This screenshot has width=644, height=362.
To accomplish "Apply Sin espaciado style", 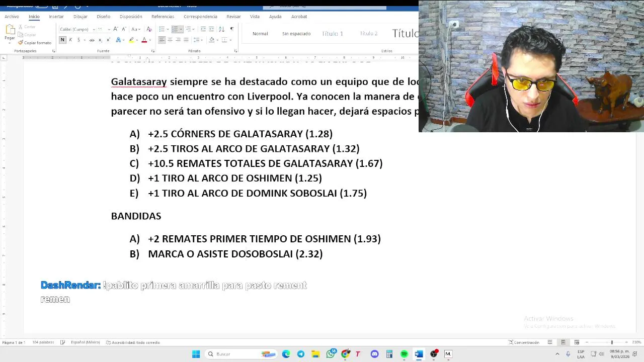I will click(296, 34).
